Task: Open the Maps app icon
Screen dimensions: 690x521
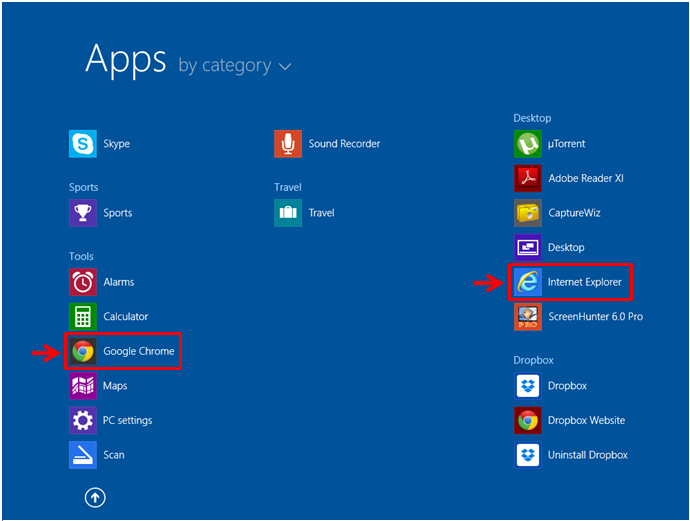Action: tap(83, 386)
